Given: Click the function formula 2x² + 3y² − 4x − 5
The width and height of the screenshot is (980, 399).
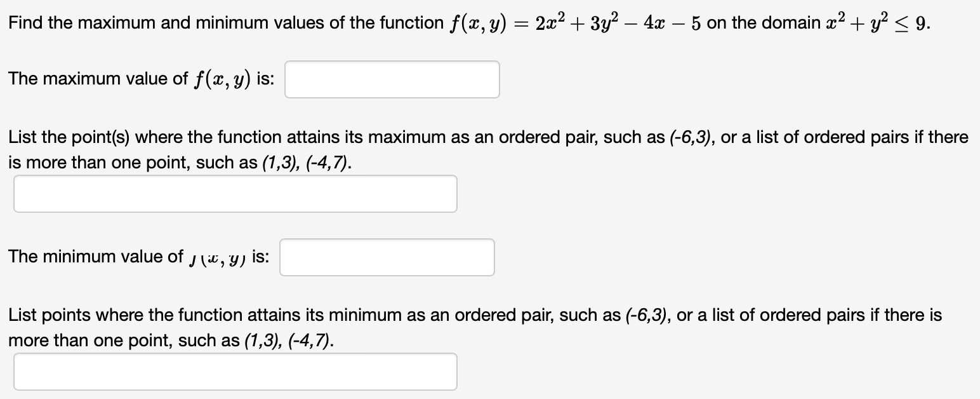Looking at the screenshot, I should [566, 24].
